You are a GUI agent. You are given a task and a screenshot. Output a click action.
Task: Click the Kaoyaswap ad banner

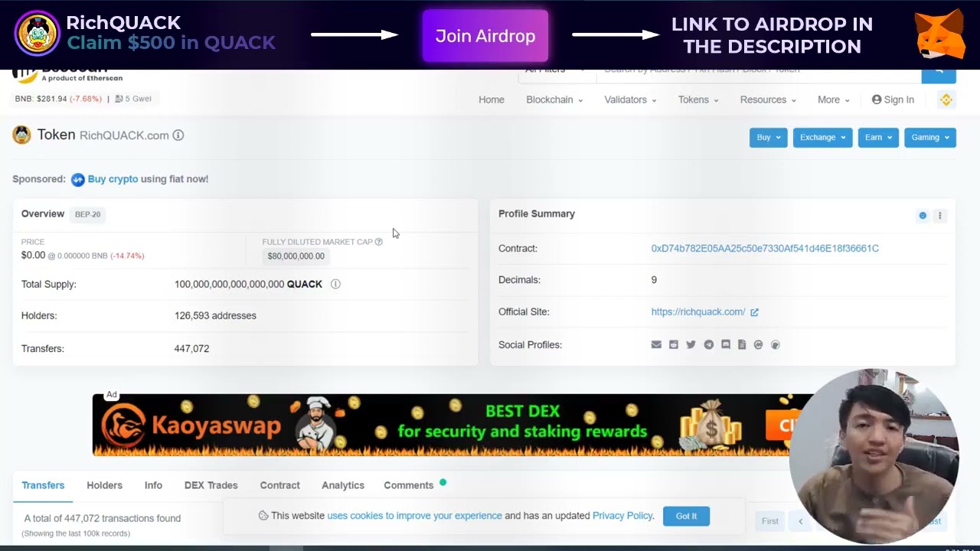click(x=453, y=425)
